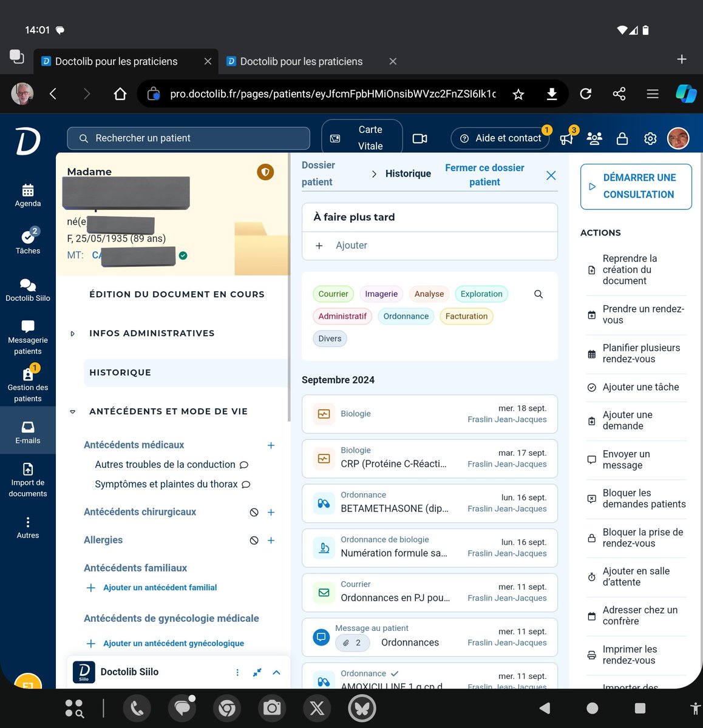Image resolution: width=703 pixels, height=728 pixels.
Task: Click the Doctolib D logo
Action: (x=28, y=141)
